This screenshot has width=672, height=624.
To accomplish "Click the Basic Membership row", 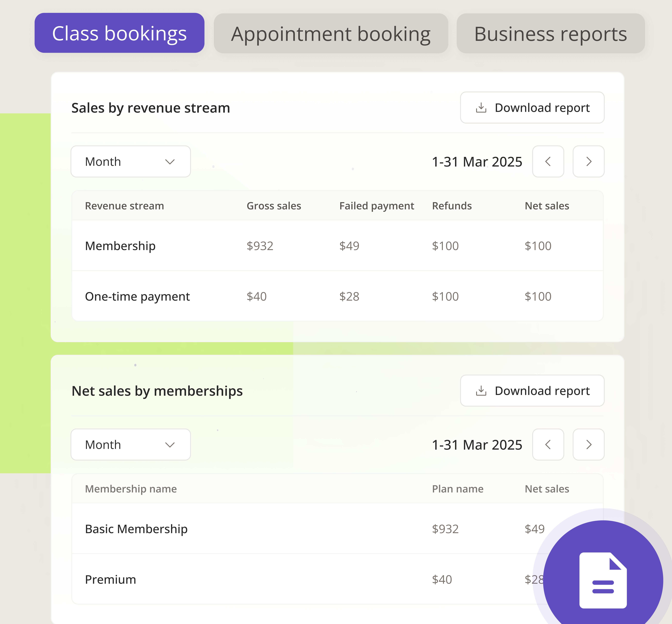I will 136,529.
